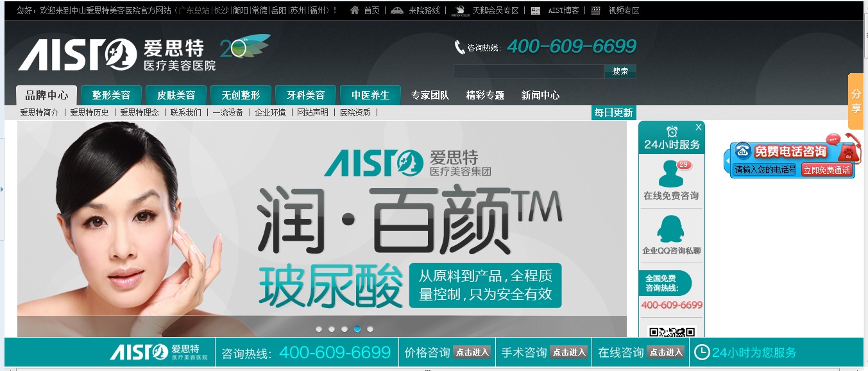
Task: Close the 24小时服务 side panel
Action: pyautogui.click(x=699, y=127)
